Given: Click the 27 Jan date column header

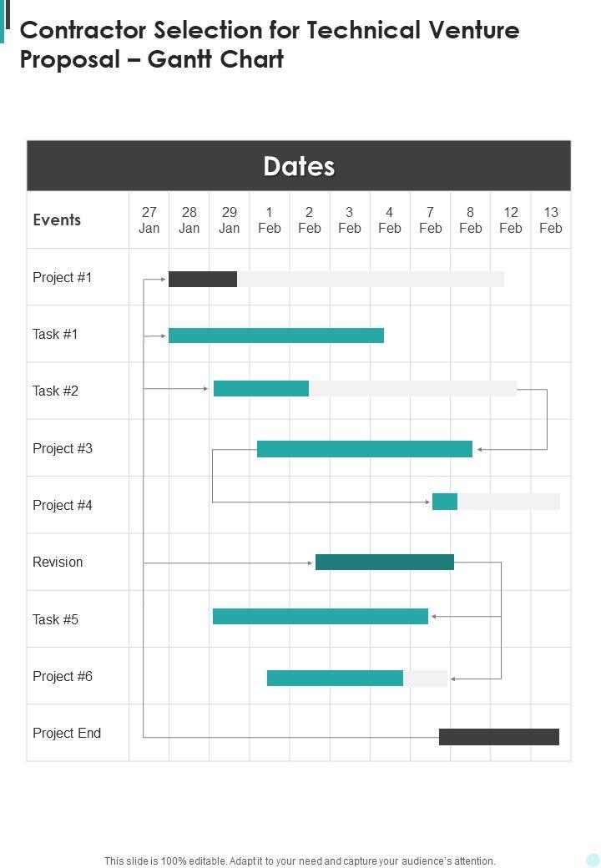Looking at the screenshot, I should tap(149, 220).
